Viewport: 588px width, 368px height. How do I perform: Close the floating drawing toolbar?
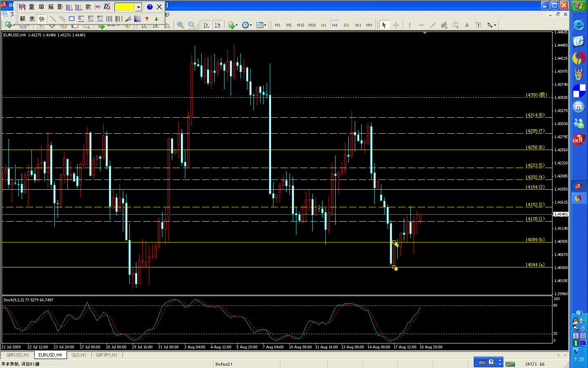point(159,7)
